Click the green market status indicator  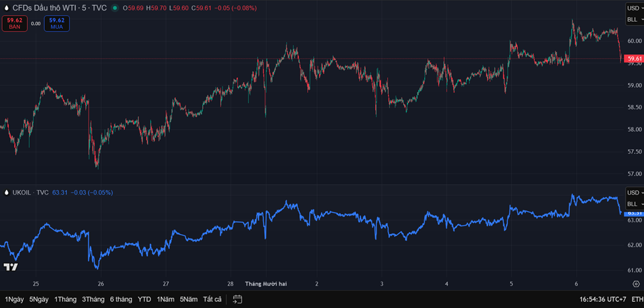116,8
